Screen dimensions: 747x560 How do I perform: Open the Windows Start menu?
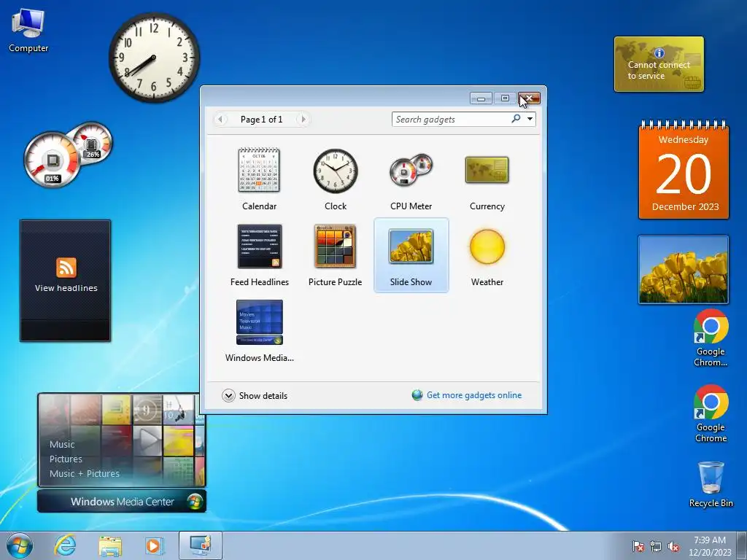tap(20, 545)
